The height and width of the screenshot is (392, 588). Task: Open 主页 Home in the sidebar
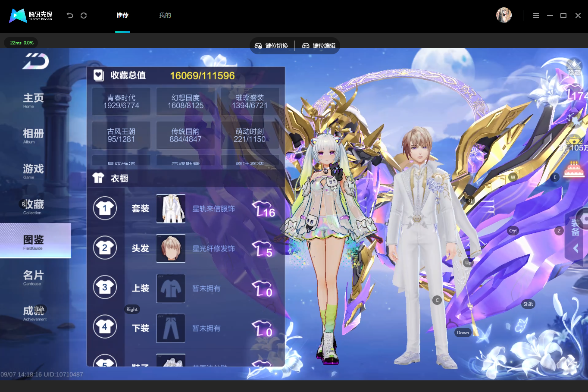click(34, 100)
